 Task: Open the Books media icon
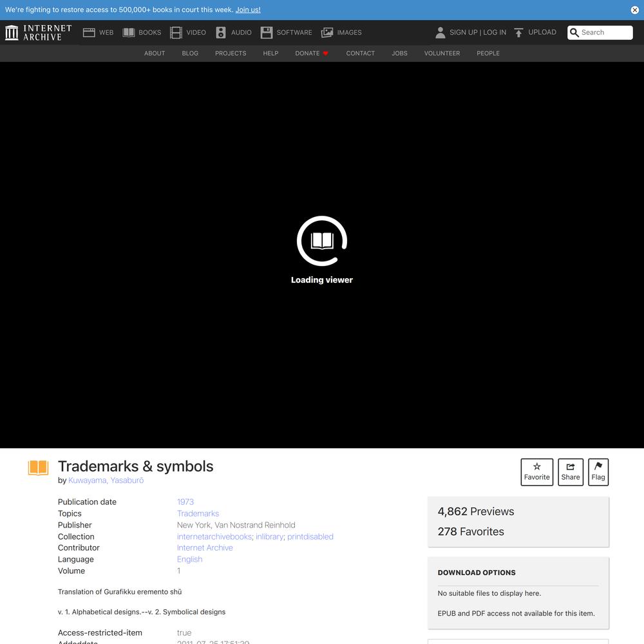click(129, 32)
